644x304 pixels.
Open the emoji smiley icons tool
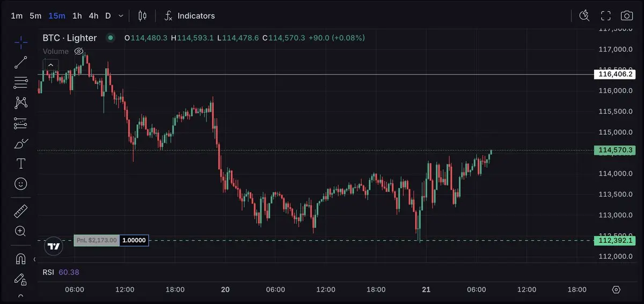point(21,184)
